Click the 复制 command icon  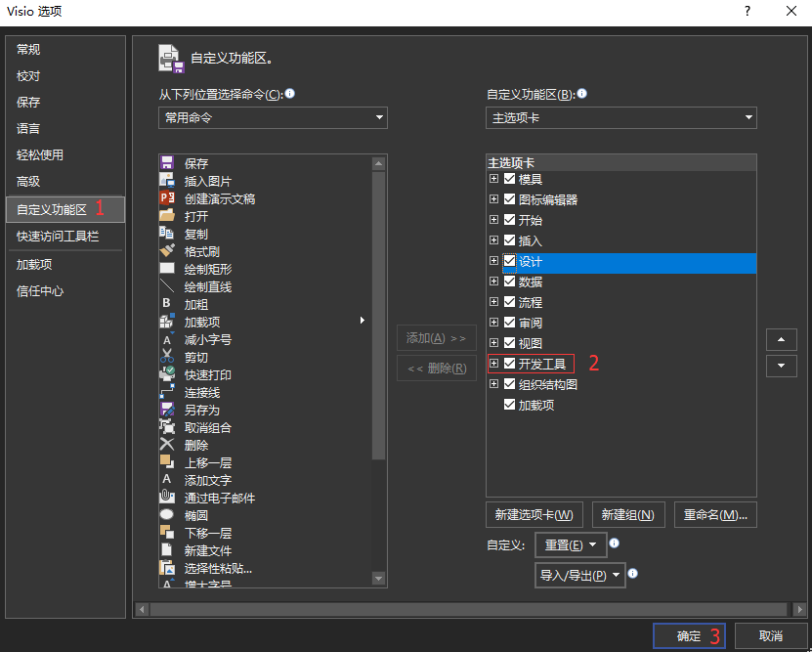coord(167,234)
